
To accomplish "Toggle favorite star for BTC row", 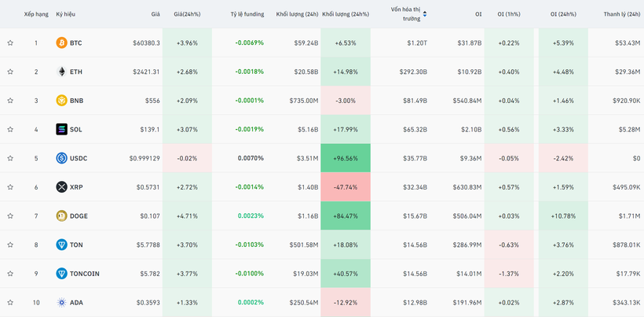I will point(10,42).
